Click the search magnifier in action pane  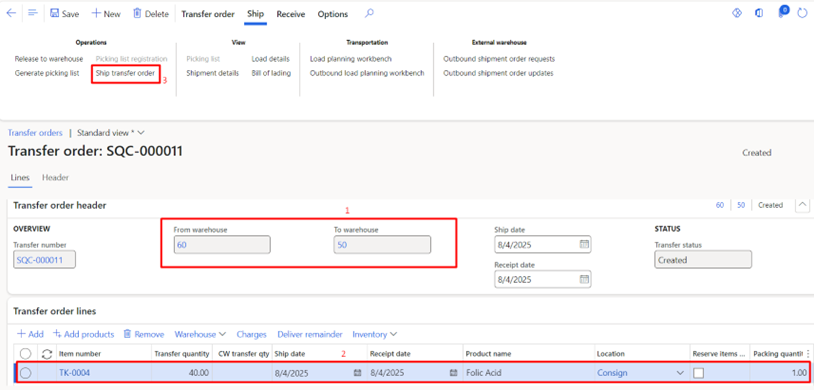[369, 14]
